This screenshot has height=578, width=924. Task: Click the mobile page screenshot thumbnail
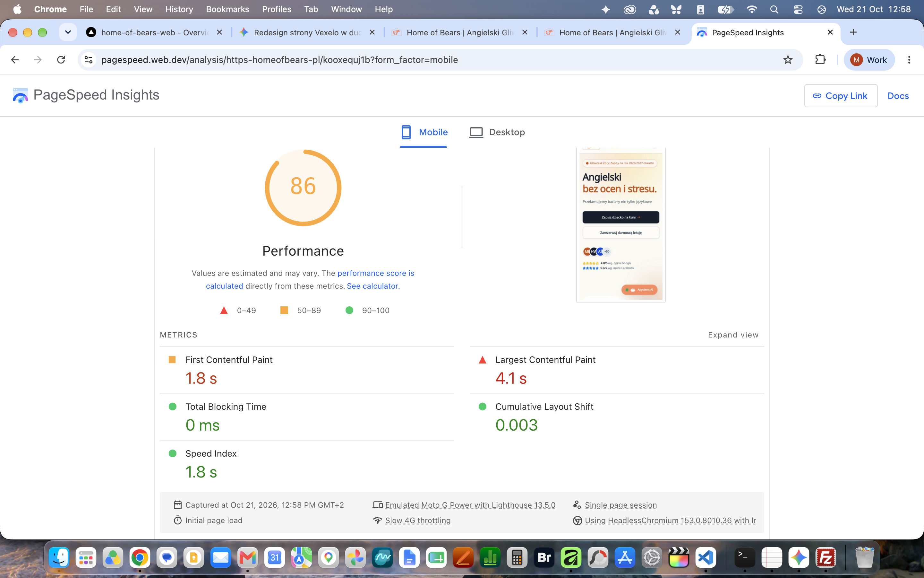[621, 225]
